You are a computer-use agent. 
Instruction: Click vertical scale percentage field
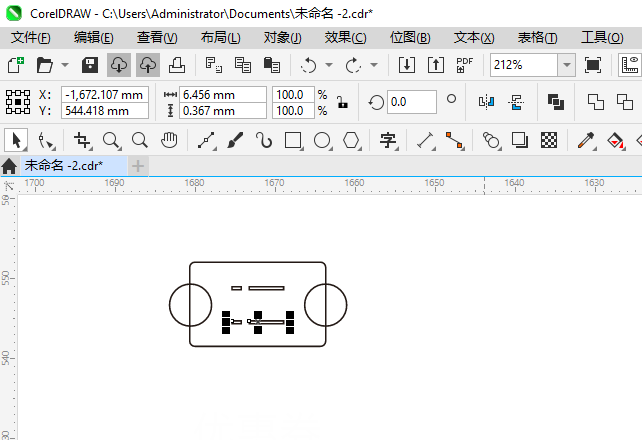293,111
